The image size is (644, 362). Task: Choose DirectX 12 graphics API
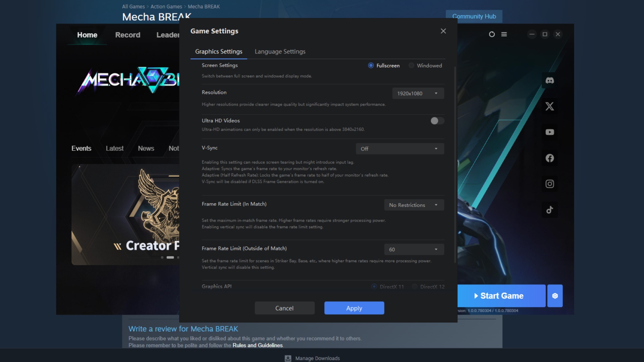coord(428,287)
